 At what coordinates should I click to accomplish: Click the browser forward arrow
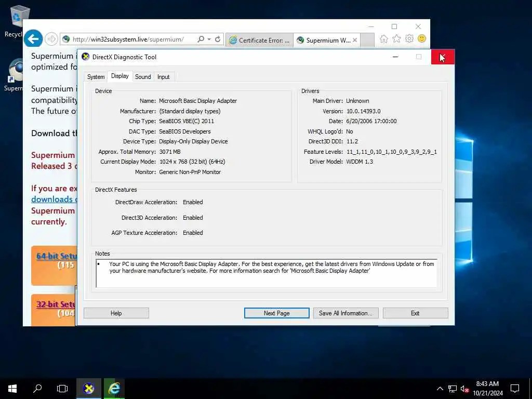tap(51, 39)
